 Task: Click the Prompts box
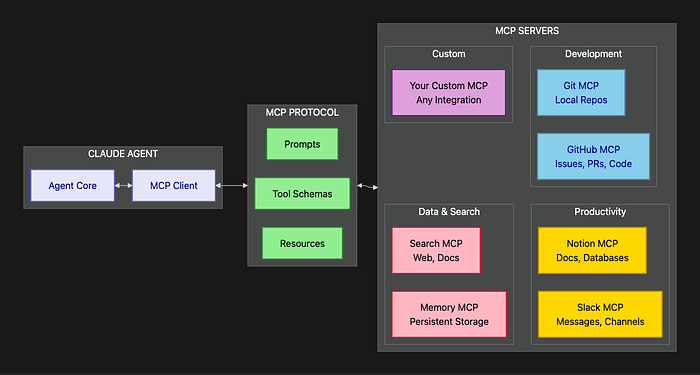tap(302, 144)
